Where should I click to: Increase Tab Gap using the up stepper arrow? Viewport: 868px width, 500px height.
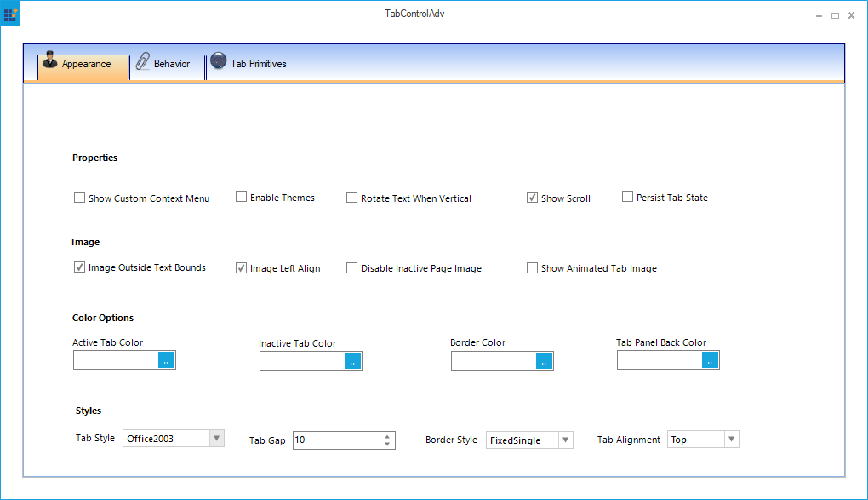coord(388,436)
